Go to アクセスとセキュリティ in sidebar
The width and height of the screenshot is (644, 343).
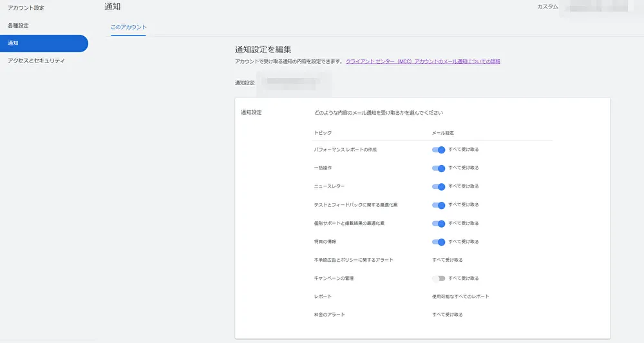tap(36, 61)
